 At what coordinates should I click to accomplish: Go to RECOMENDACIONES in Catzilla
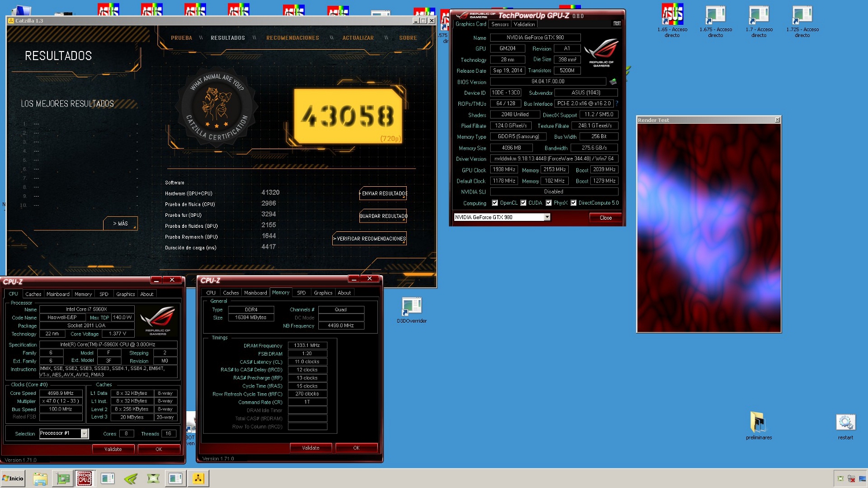[x=293, y=38]
